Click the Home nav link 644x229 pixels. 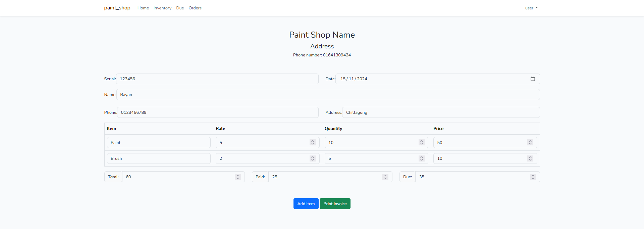tap(143, 8)
